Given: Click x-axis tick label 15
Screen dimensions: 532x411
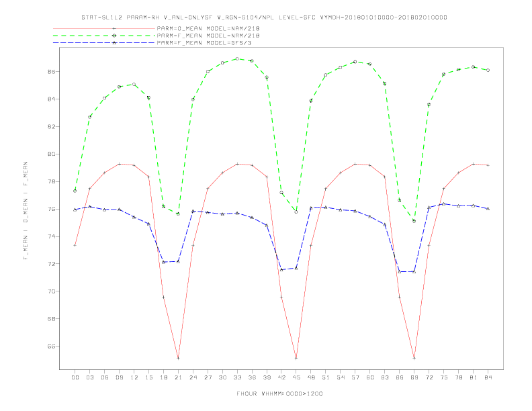Looking at the screenshot, I should click(148, 377).
